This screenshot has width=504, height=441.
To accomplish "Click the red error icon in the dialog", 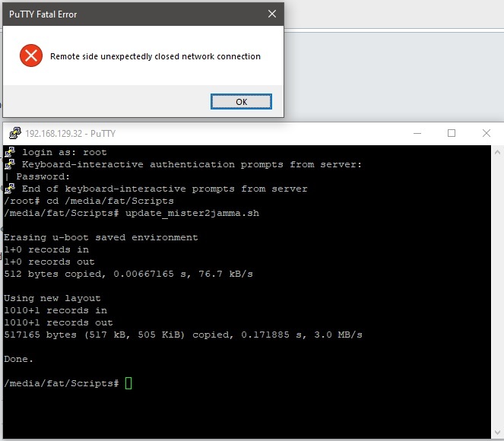I will [31, 56].
